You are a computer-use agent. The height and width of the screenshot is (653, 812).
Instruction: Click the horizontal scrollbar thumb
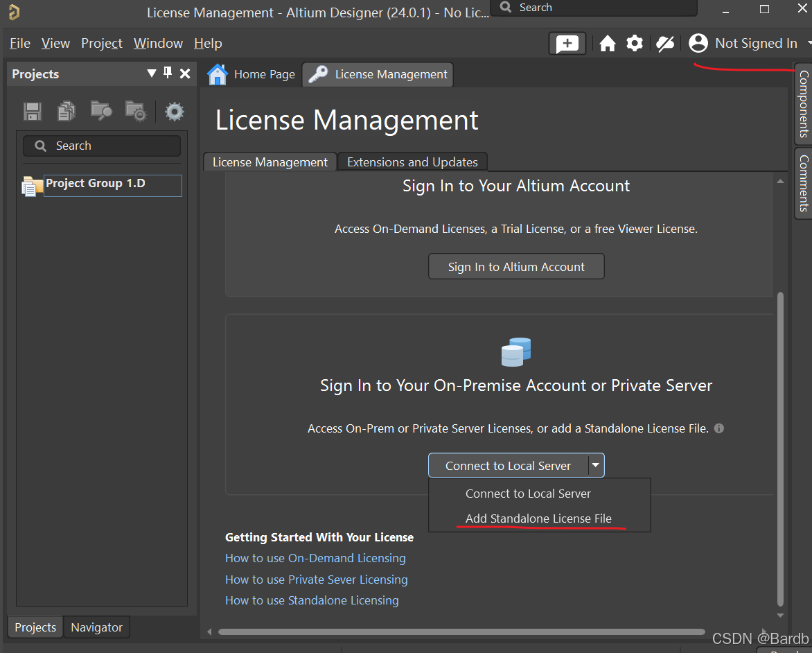[x=461, y=632]
